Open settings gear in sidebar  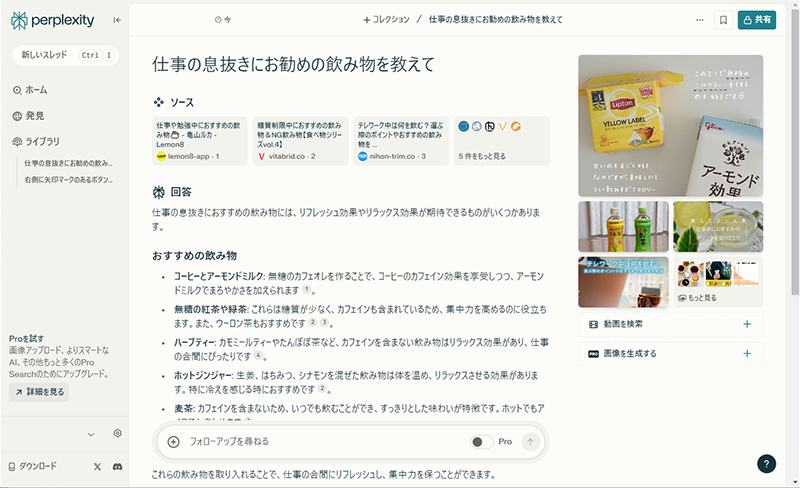(117, 433)
